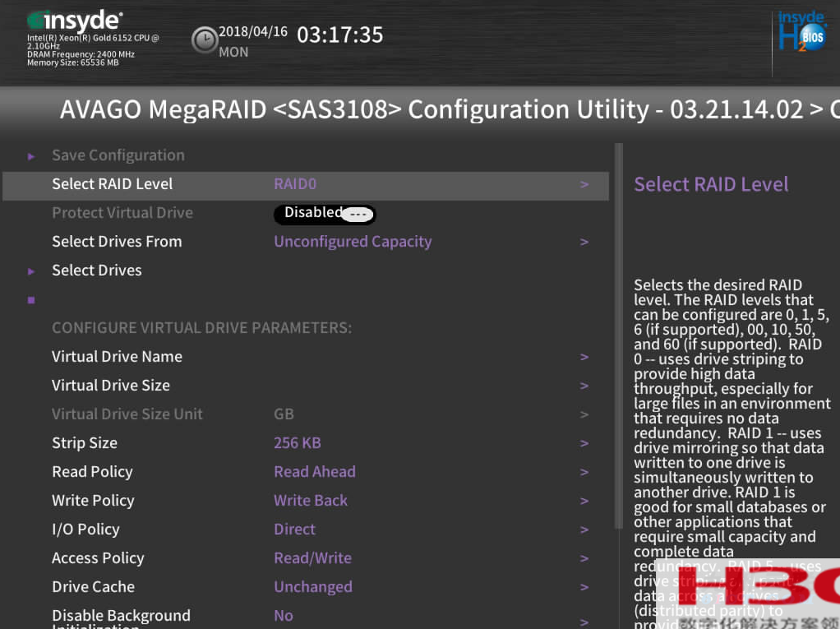Click chevron at end of Select Drives From row
840x629 pixels.
click(x=584, y=243)
